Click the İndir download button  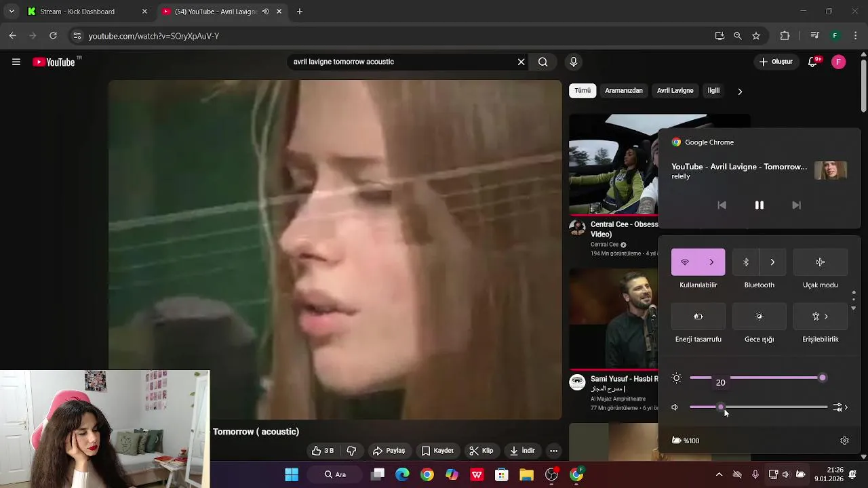[x=522, y=451]
